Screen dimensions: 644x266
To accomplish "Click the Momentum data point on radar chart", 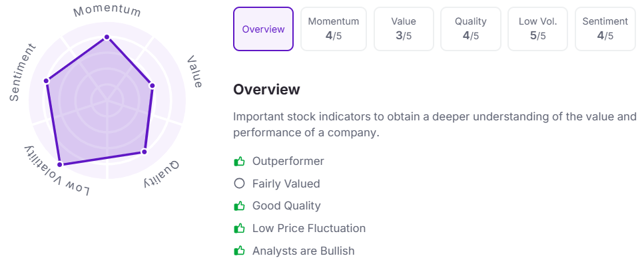I will [x=107, y=37].
